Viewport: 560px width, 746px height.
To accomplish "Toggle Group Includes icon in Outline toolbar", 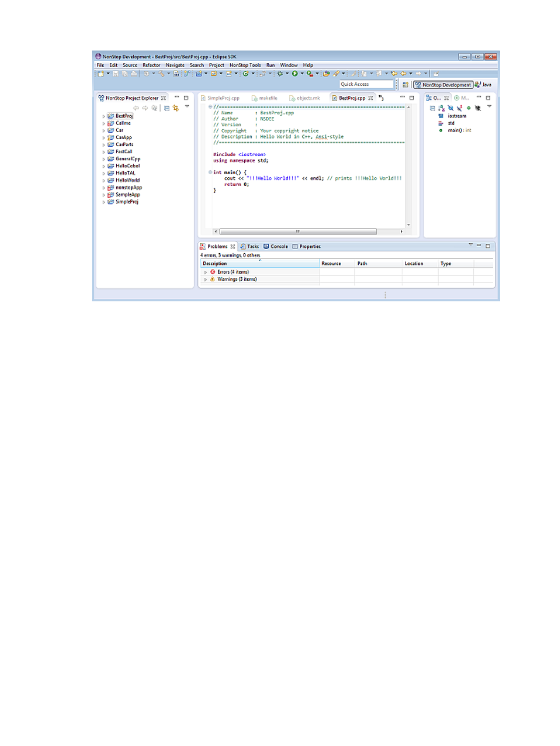I will point(478,108).
